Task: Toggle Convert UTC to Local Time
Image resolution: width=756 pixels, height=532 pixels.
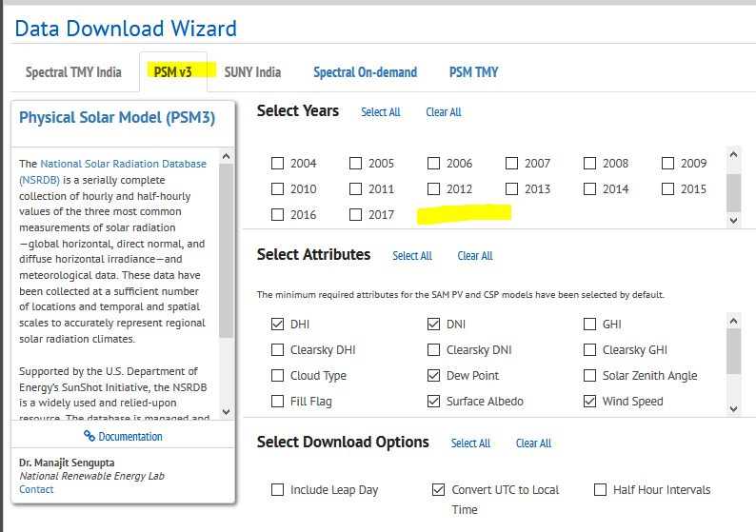Action: [438, 490]
